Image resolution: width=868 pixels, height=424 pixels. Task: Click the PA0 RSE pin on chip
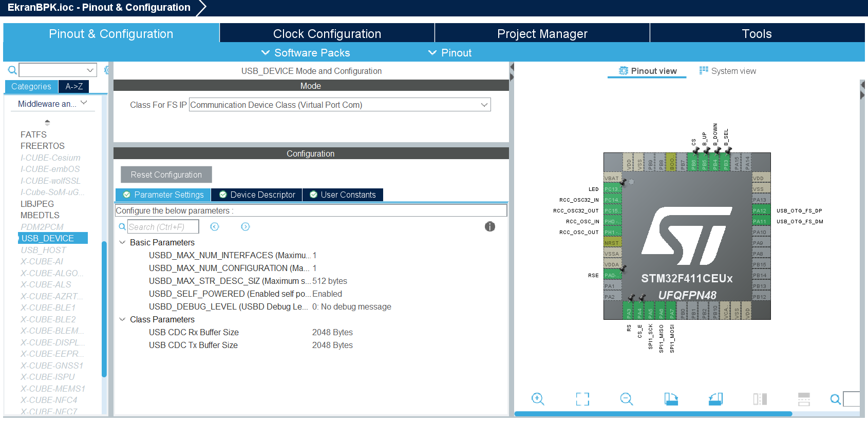pos(613,275)
